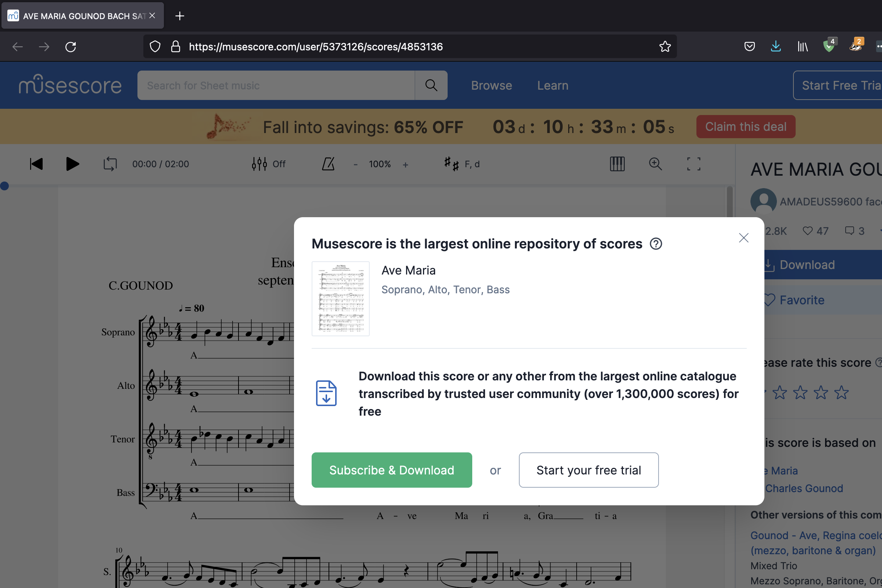This screenshot has width=882, height=588.
Task: Toggle loop playback icon
Action: click(110, 164)
